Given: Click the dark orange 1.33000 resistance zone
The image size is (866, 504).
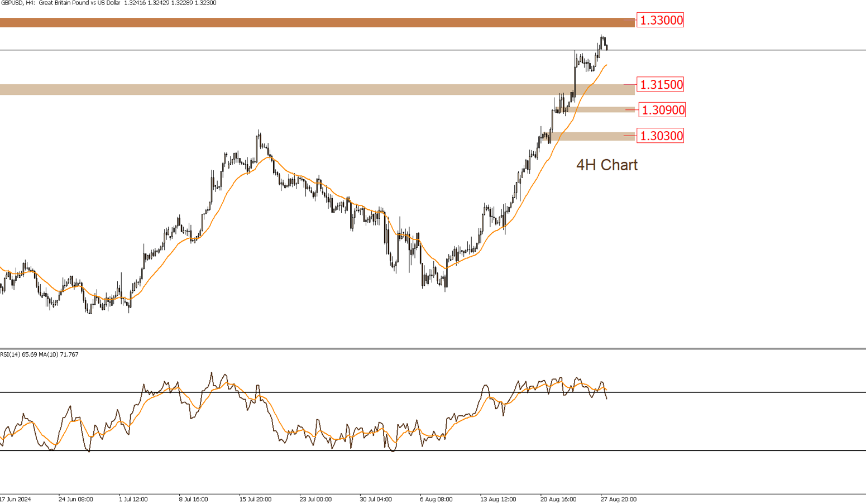Looking at the screenshot, I should click(313, 23).
